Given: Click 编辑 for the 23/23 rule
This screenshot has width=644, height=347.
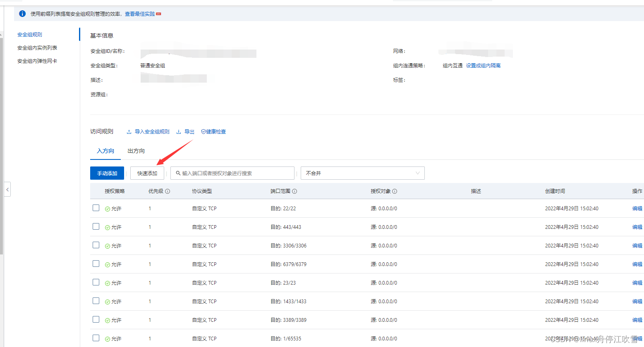Looking at the screenshot, I should (x=637, y=283).
